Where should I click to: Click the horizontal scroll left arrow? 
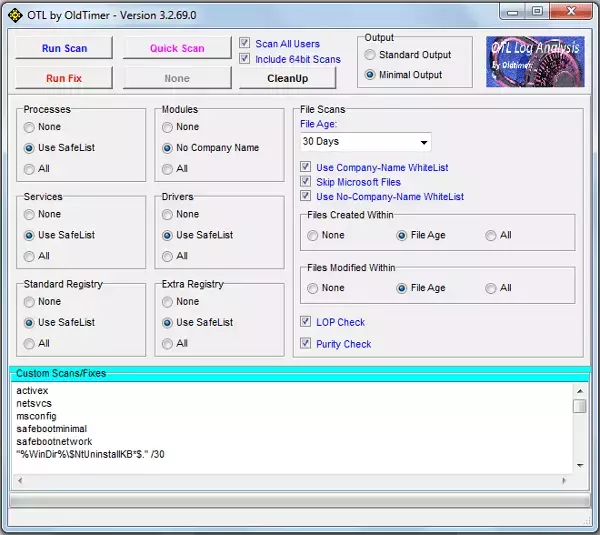click(x=20, y=480)
